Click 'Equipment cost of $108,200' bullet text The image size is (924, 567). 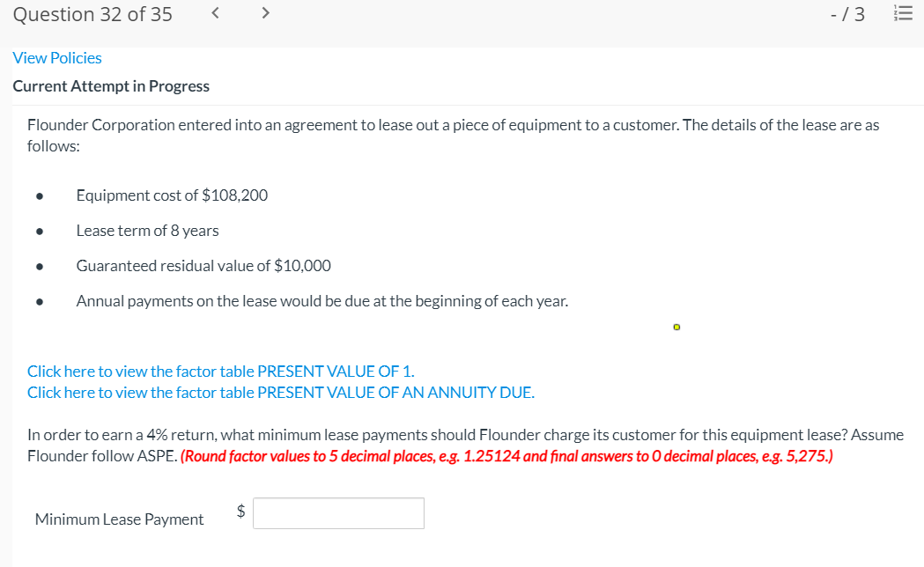coord(172,195)
